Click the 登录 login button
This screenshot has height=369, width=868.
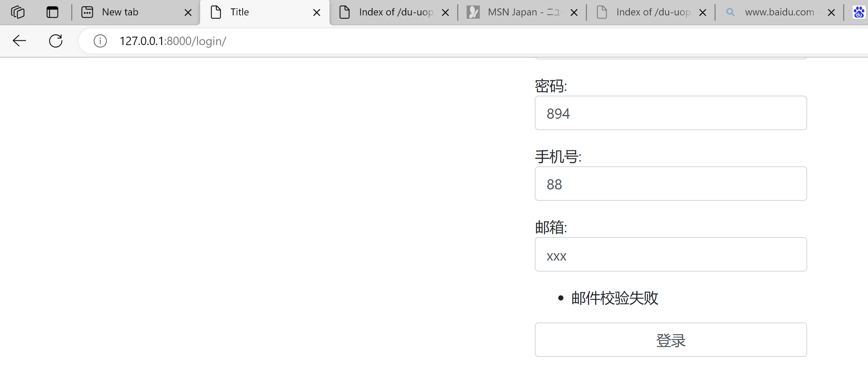click(671, 340)
